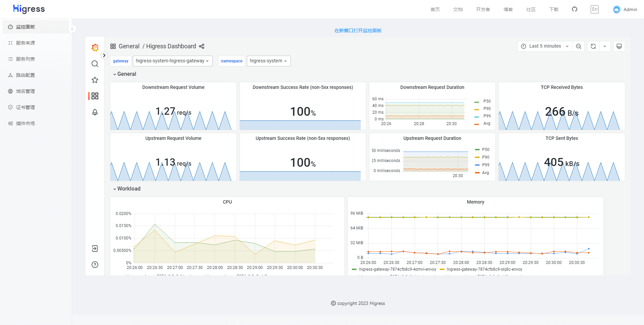Image resolution: width=644 pixels, height=325 pixels.
Task: Open the Starred dashboards icon
Action: click(95, 80)
